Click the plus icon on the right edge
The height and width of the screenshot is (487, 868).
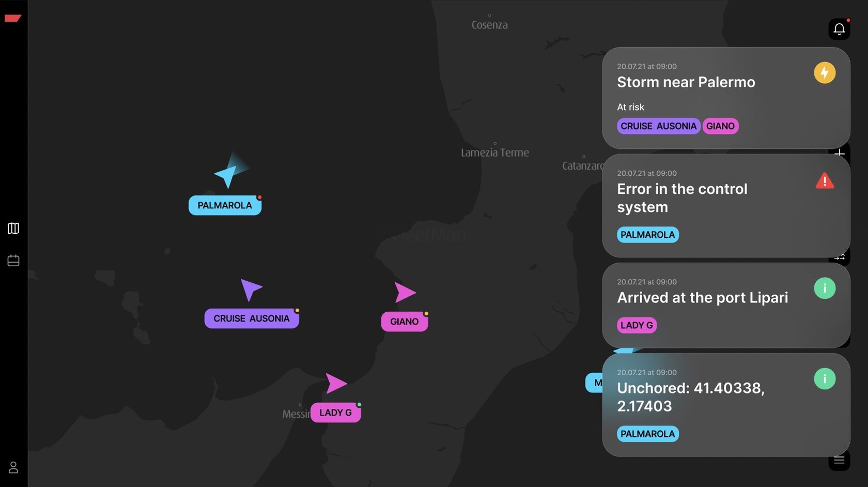(841, 153)
